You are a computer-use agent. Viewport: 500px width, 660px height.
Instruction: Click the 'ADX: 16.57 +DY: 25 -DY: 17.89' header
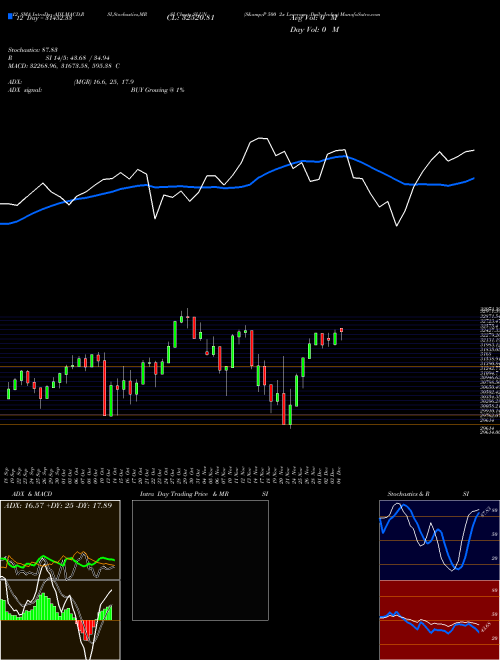(58, 505)
